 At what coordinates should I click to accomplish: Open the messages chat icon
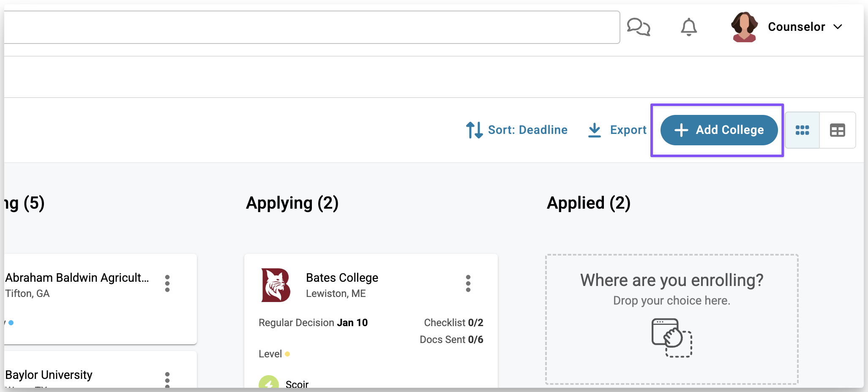[x=638, y=27]
